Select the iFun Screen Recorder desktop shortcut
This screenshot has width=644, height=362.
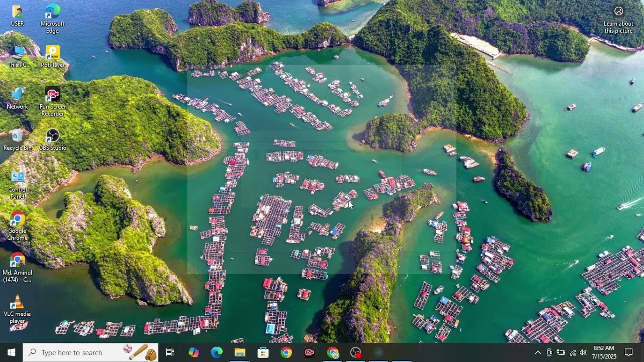pyautogui.click(x=52, y=102)
